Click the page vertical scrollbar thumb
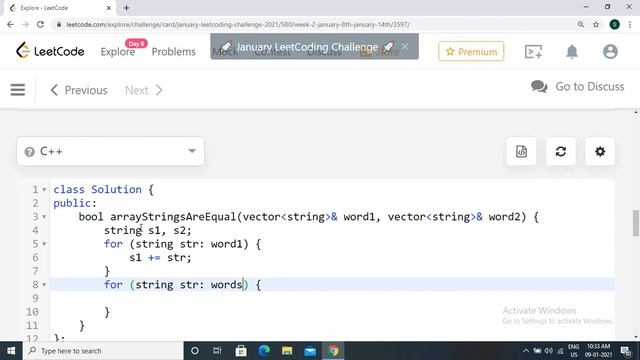 point(636,223)
